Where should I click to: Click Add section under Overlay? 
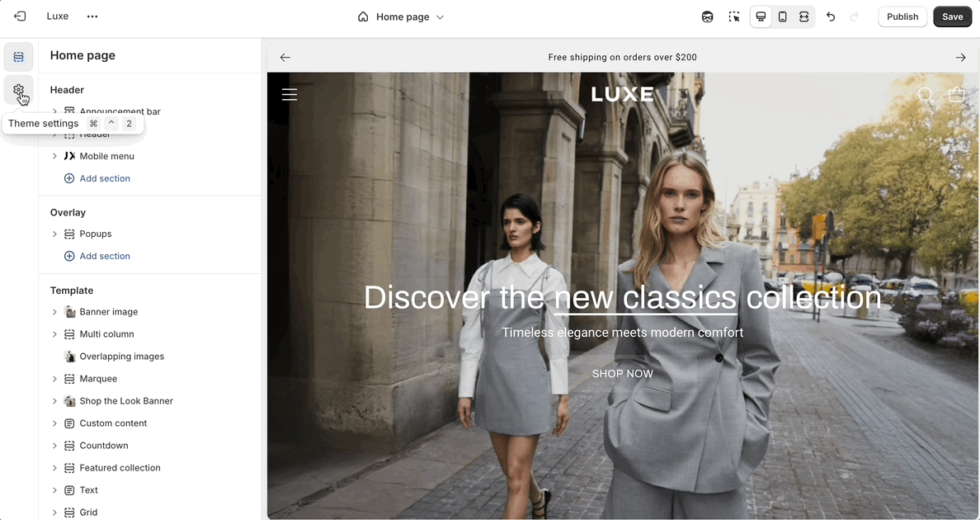[x=104, y=256]
